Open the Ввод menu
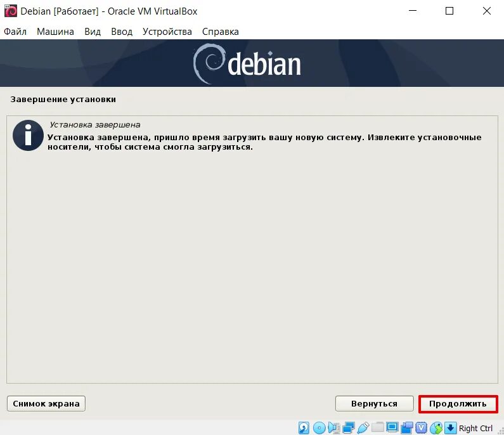 coord(122,32)
